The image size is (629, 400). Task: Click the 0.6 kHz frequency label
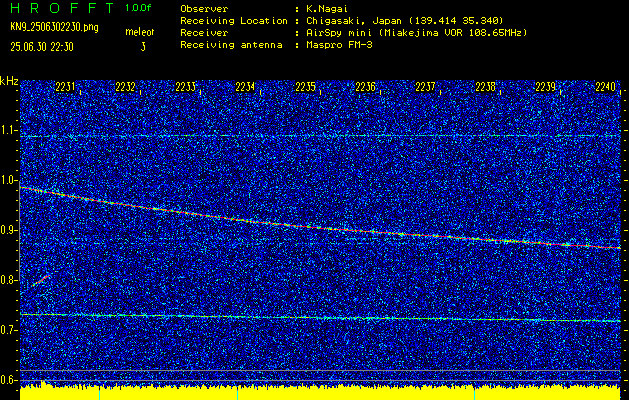(9, 380)
